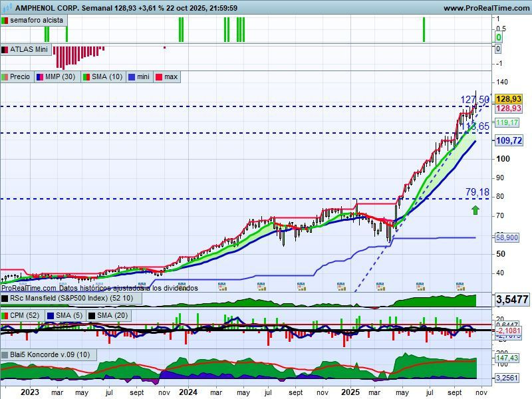The width and height of the screenshot is (532, 399).
Task: Click the 100 price axis label
Action: (503, 158)
